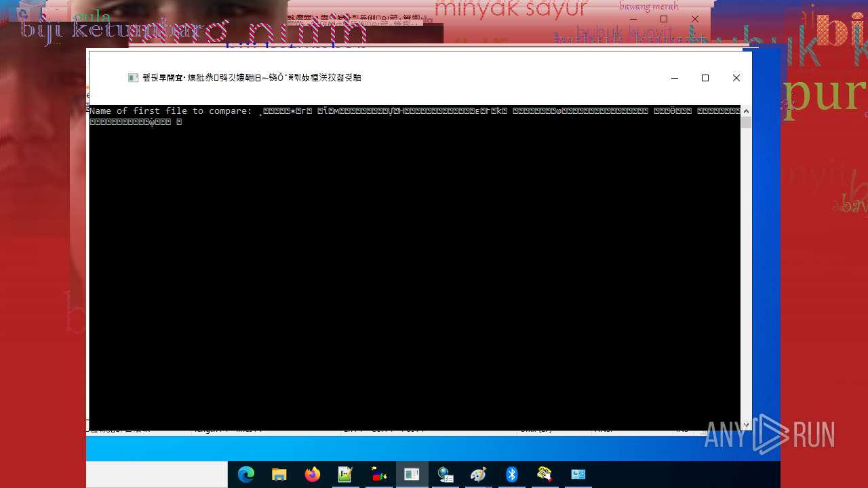Click the console scrollbar up arrow
Image resolution: width=868 pixels, height=488 pixels.
coord(746,110)
